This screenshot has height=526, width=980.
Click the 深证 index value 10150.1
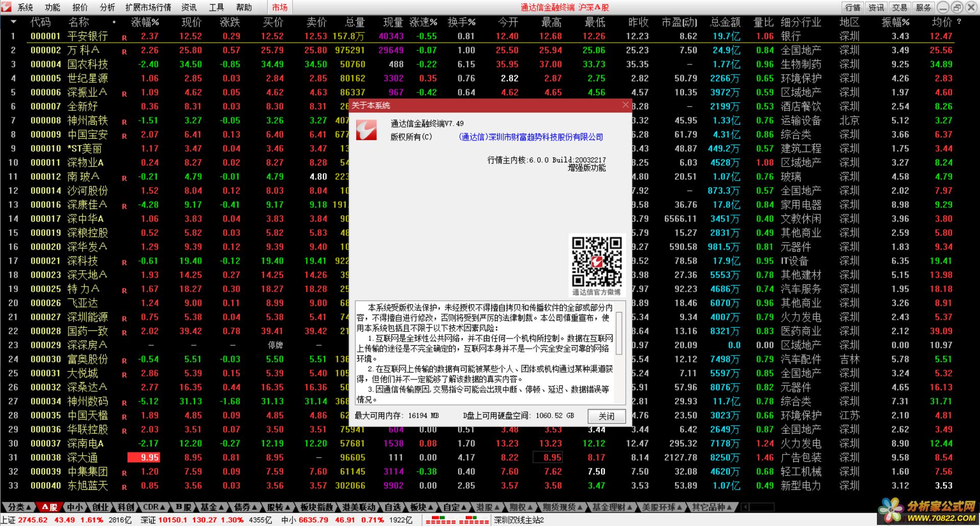(173, 520)
